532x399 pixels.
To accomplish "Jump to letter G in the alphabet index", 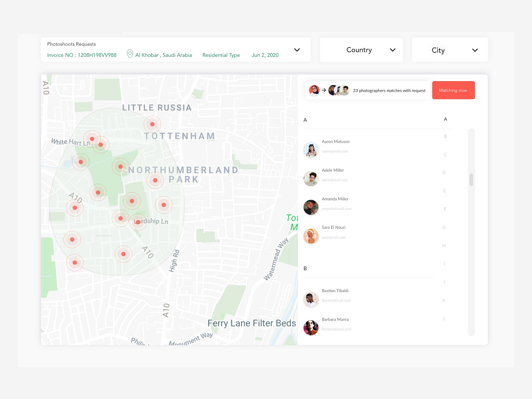I will point(444,227).
